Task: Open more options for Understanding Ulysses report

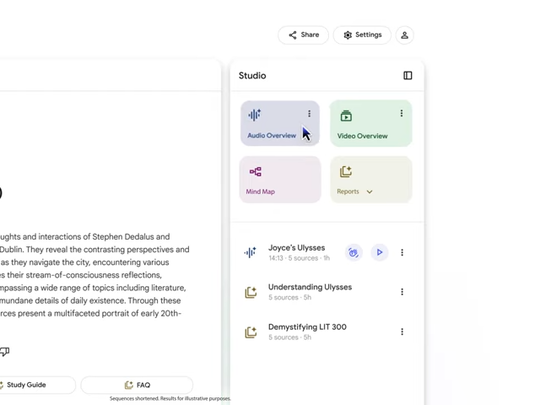Action: [x=402, y=292]
